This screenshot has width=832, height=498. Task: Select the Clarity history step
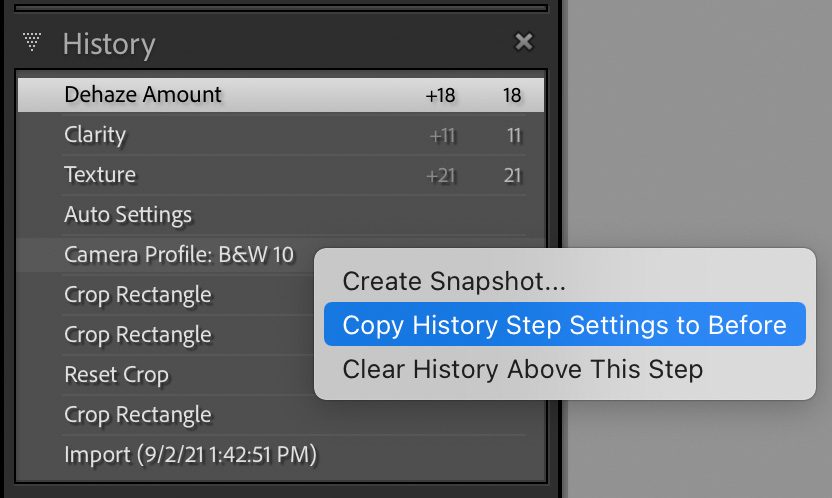tap(281, 135)
